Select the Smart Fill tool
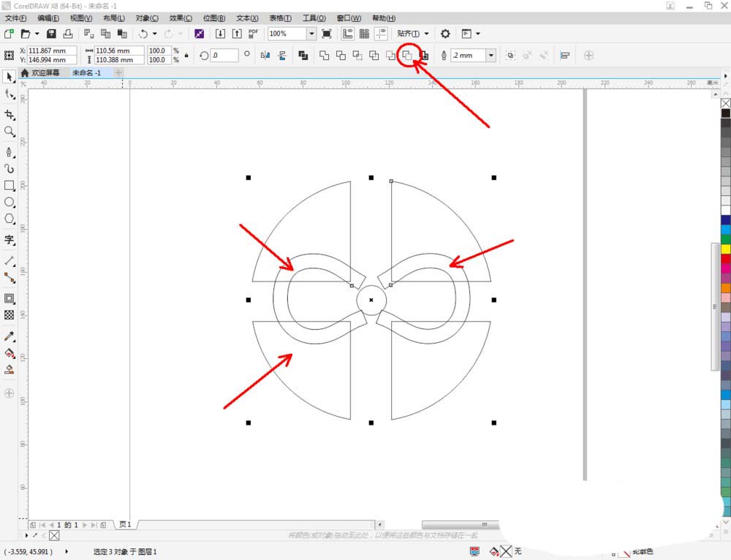731x560 pixels. (9, 370)
